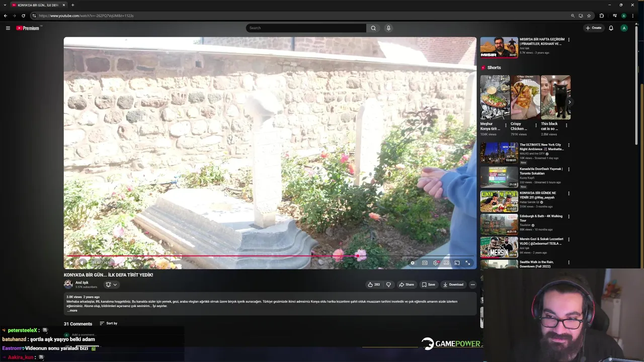This screenshot has width=644, height=362.
Task: Open the YouTube hamburger guide menu
Action: (8, 28)
